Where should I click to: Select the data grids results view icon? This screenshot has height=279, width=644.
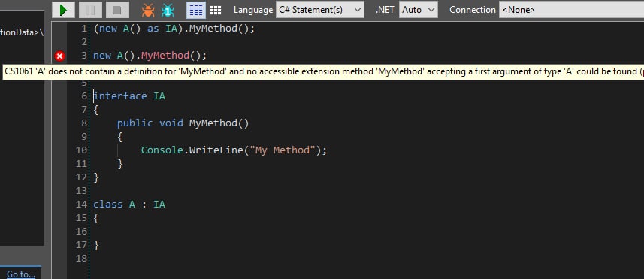point(216,10)
